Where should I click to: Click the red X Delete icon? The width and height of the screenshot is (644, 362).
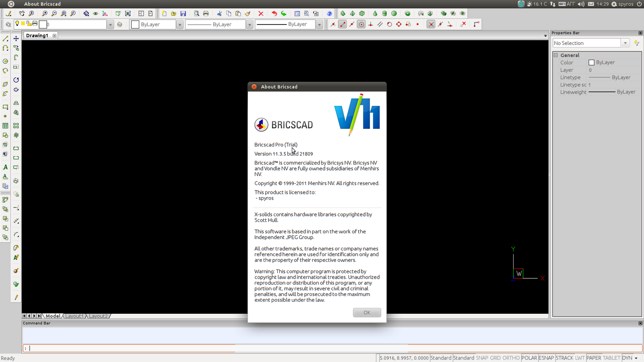click(261, 13)
